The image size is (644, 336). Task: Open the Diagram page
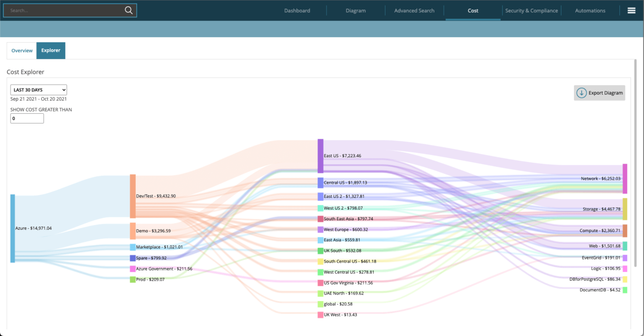click(356, 10)
